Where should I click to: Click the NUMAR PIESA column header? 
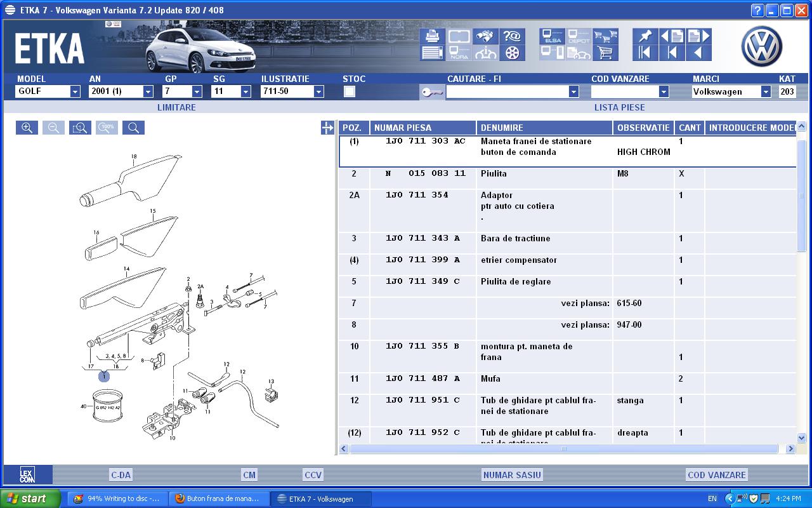coord(423,128)
